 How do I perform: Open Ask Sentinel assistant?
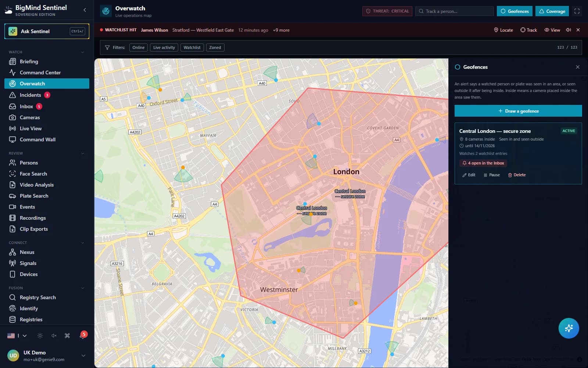click(47, 31)
